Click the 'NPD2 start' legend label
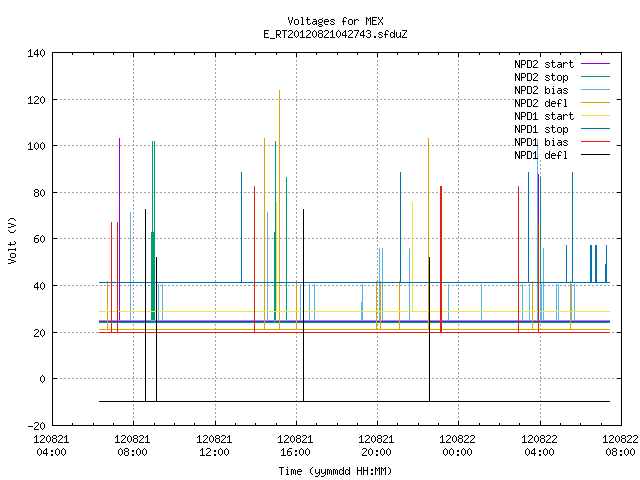 point(544,64)
